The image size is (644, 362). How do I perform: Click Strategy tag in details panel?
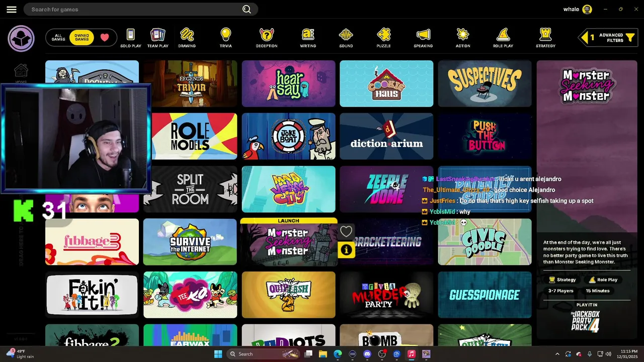(x=562, y=280)
